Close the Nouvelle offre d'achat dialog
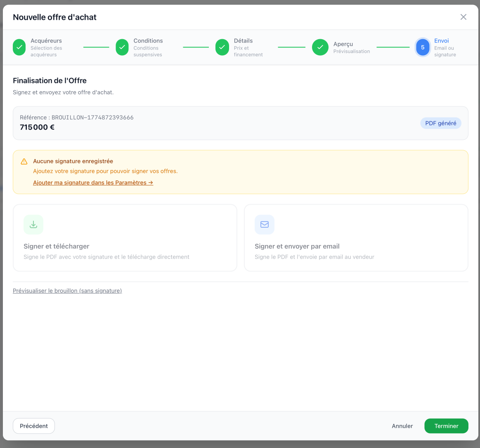 click(463, 17)
